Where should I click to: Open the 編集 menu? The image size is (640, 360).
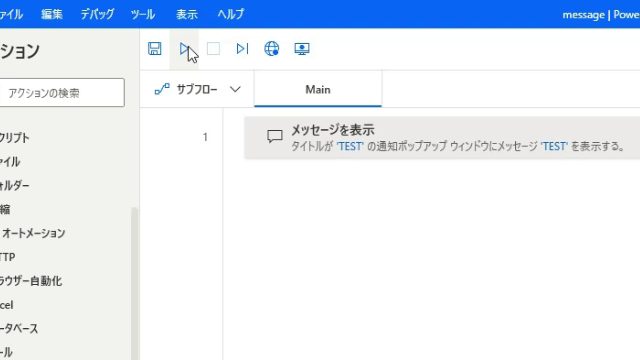52,14
